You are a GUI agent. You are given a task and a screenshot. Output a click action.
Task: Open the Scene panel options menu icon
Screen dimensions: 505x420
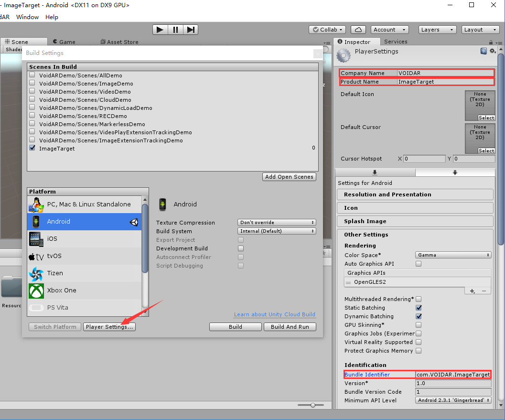click(327, 43)
